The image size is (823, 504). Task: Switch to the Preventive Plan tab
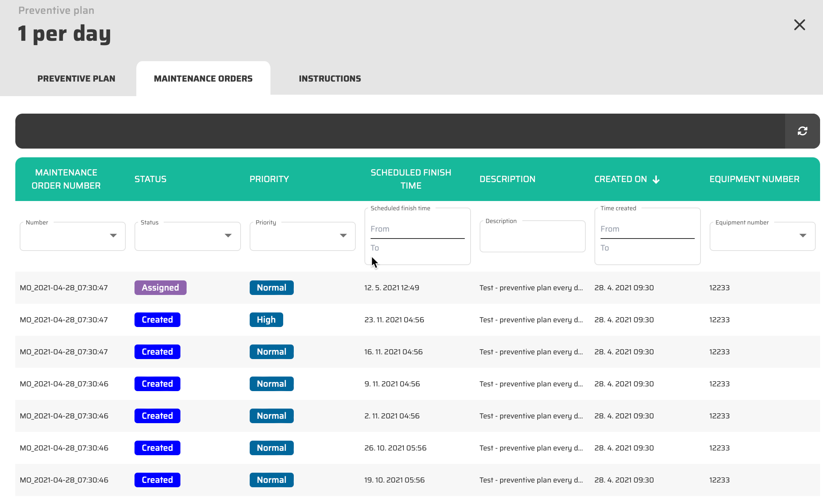[x=76, y=79]
